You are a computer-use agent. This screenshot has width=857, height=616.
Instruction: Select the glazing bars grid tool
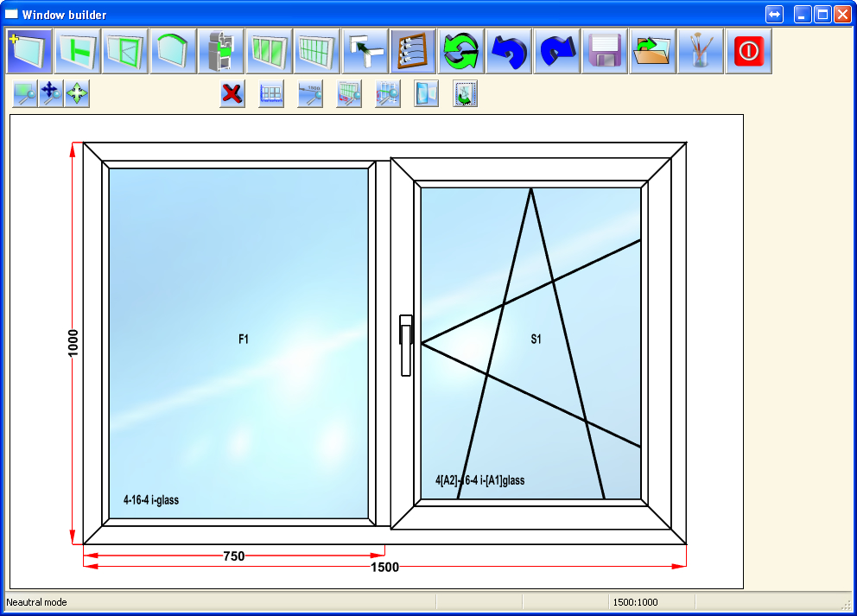tap(316, 51)
